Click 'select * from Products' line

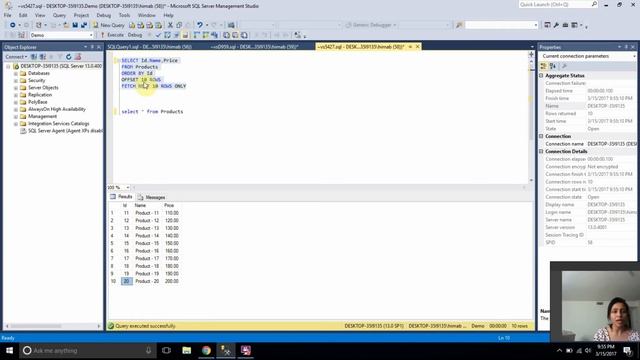pos(152,111)
